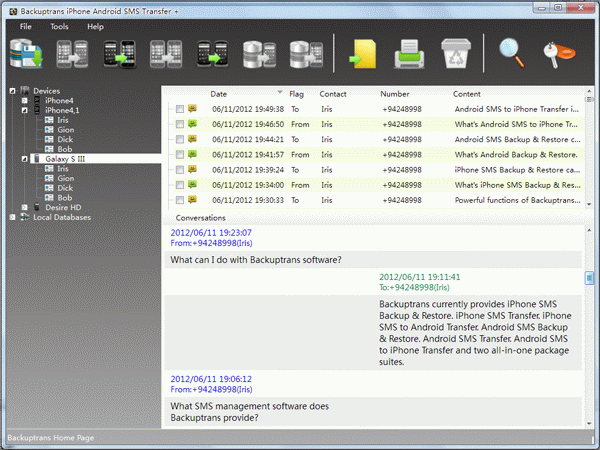The height and width of the screenshot is (450, 600).
Task: Sort by the Flag column header
Action: click(x=297, y=94)
